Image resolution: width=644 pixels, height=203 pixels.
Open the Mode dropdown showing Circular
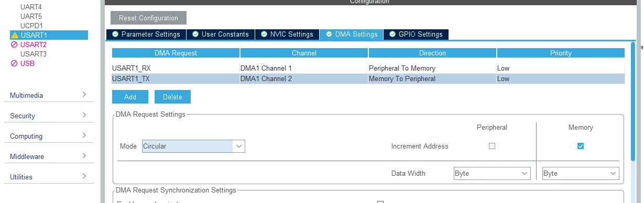point(193,146)
